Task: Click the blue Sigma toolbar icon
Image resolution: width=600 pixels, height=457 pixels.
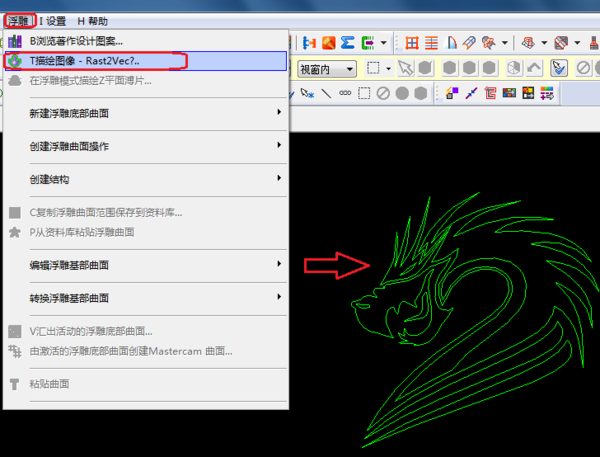Action: pyautogui.click(x=348, y=43)
